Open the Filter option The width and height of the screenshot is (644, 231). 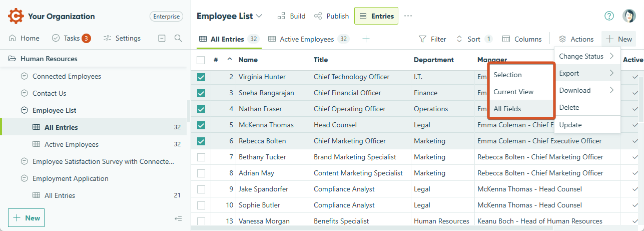[x=432, y=39]
